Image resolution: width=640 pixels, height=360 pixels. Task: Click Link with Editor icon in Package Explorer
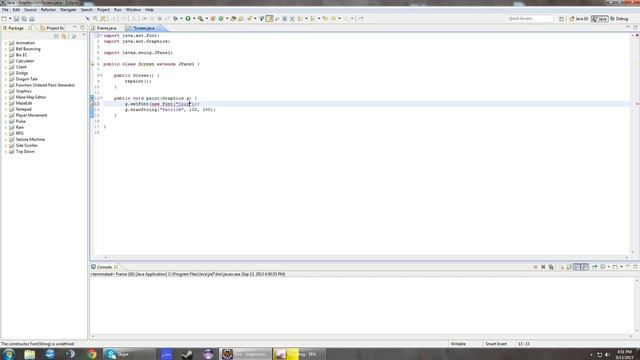point(64,36)
